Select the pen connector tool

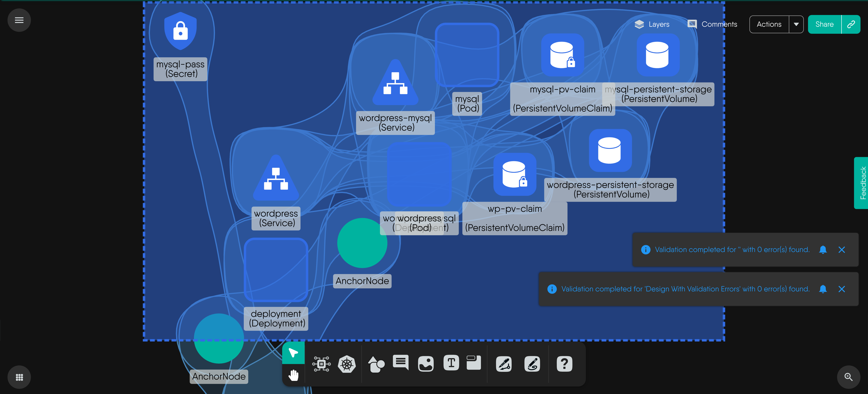(504, 364)
